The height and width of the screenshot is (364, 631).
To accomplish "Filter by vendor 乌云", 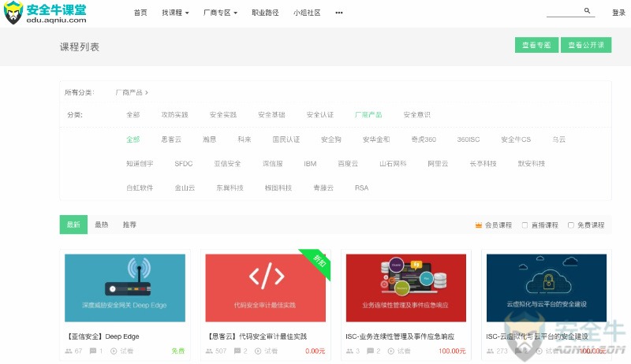I will click(x=559, y=139).
